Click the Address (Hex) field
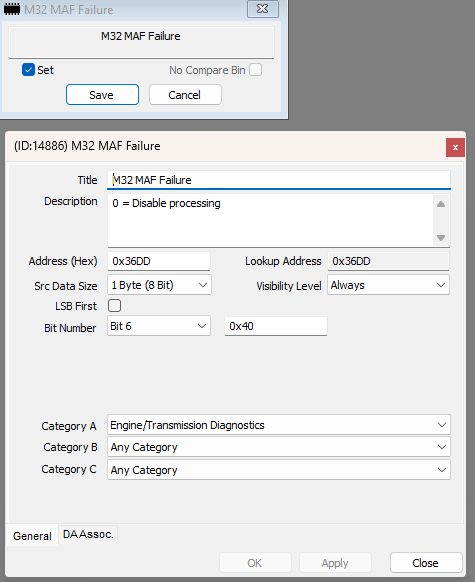The height and width of the screenshot is (582, 475). coord(159,261)
